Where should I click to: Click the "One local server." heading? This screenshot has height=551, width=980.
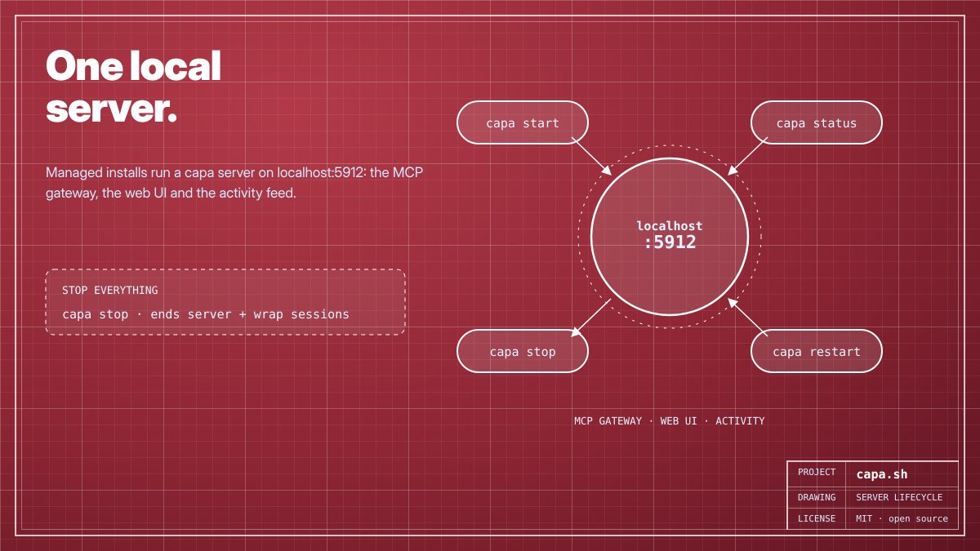[x=133, y=87]
